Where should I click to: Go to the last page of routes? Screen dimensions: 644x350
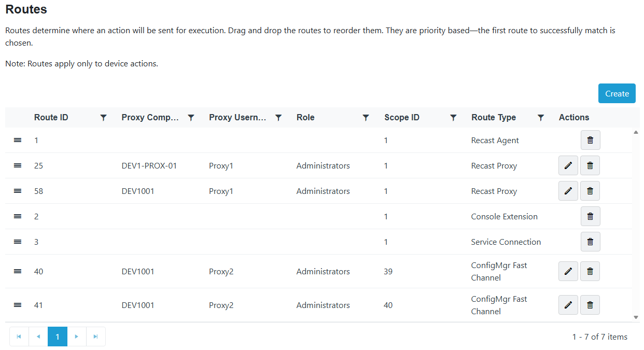click(x=96, y=337)
